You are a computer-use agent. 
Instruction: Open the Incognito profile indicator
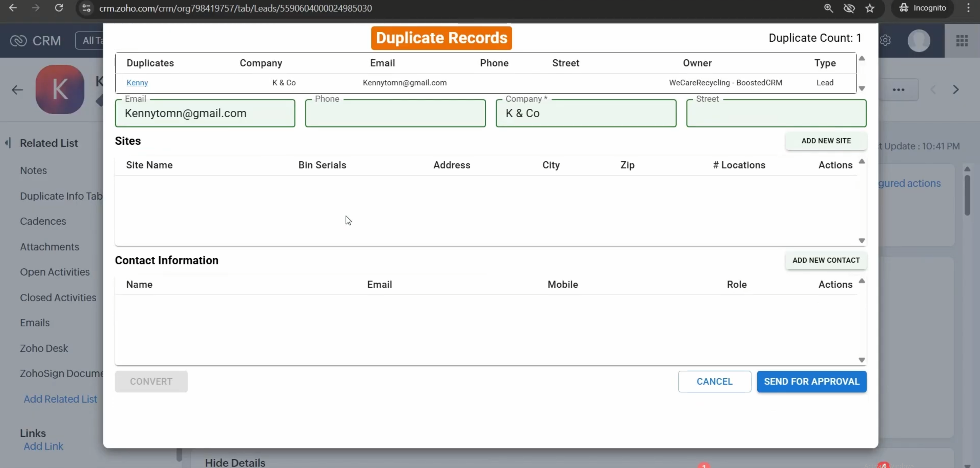coord(923,8)
